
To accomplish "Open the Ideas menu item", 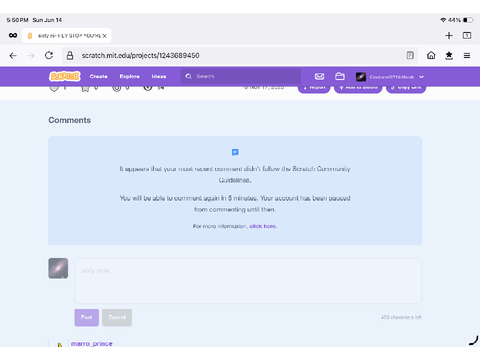I will 159,76.
